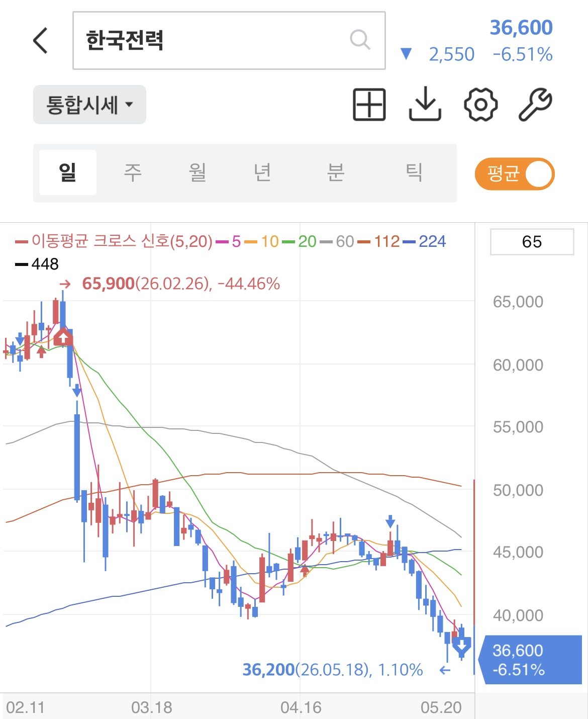Image resolution: width=588 pixels, height=719 pixels.
Task: Open the wrench tools icon
Action: pos(535,105)
